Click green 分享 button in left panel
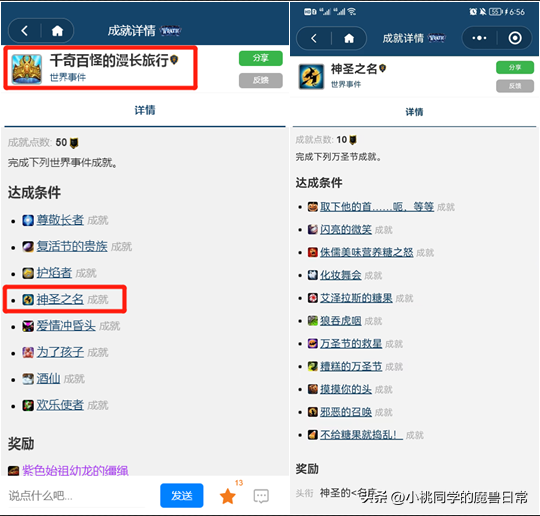Viewport: 540px width, 516px height. (x=261, y=58)
